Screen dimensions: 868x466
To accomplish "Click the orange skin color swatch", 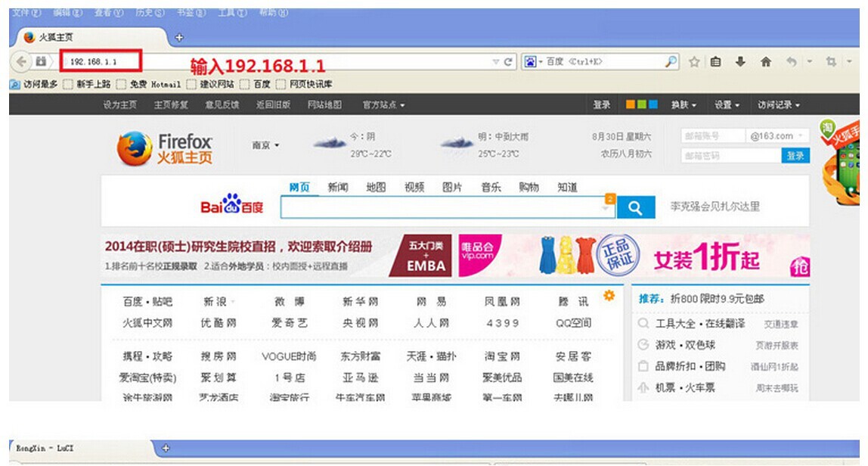I will pyautogui.click(x=630, y=104).
